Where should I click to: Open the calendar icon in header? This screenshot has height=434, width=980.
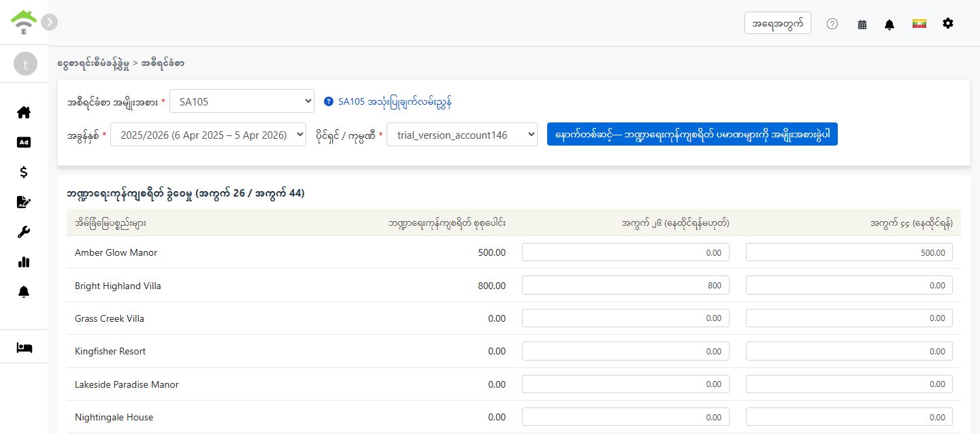click(x=862, y=24)
